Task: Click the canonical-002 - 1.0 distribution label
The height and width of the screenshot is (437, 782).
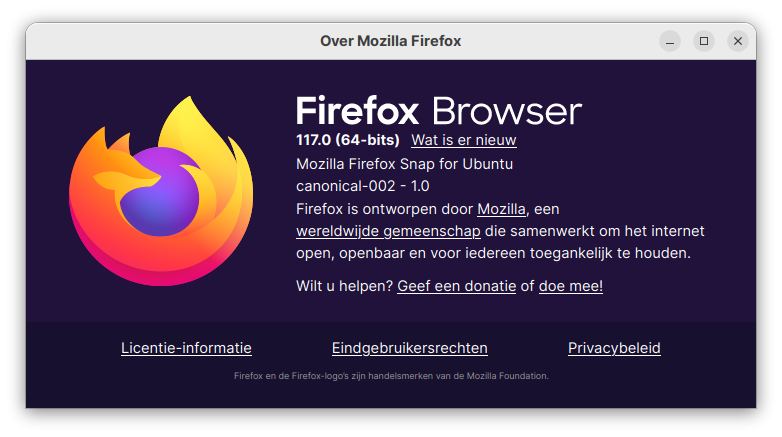Action: pos(363,186)
